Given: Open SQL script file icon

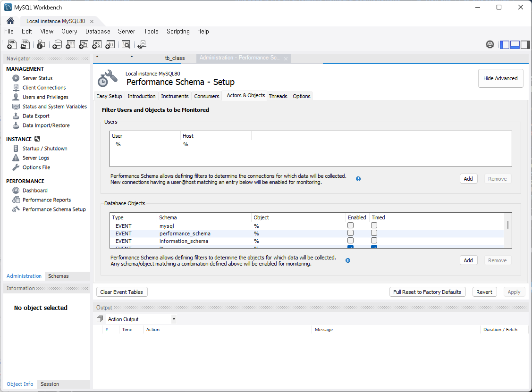Looking at the screenshot, I should (25, 44).
